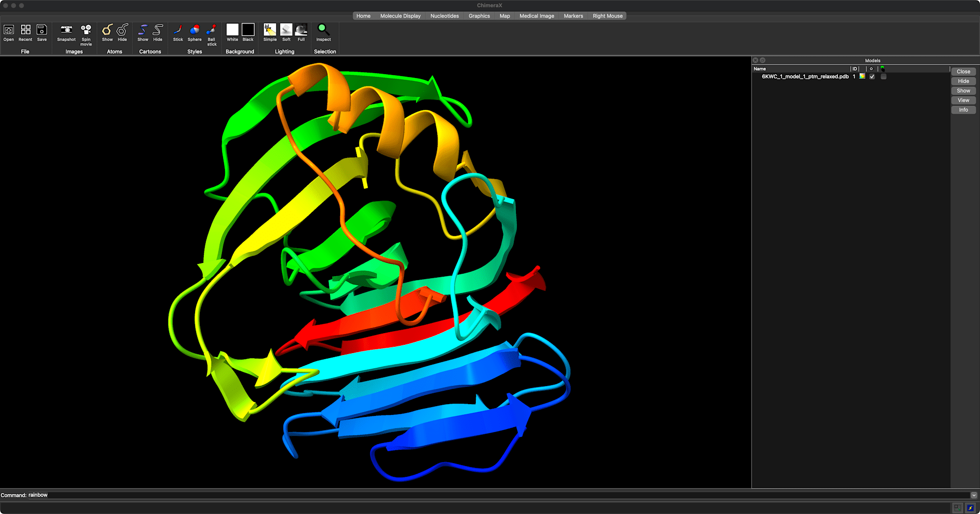
Task: Open the Map tab
Action: tap(505, 16)
